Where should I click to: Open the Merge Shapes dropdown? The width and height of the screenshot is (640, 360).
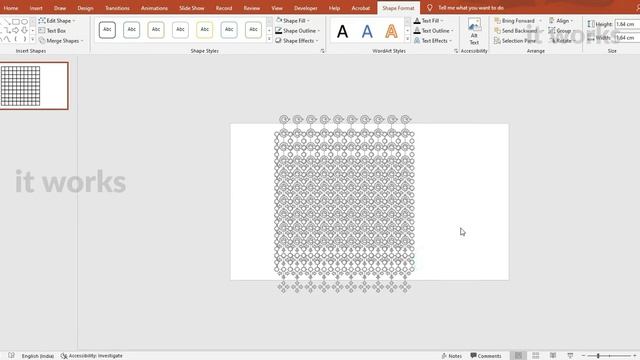[61, 41]
